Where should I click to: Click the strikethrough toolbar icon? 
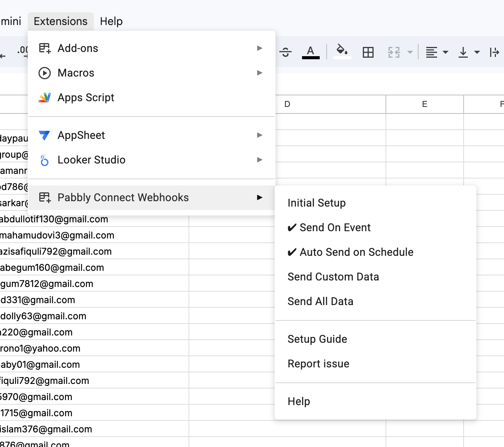click(285, 52)
